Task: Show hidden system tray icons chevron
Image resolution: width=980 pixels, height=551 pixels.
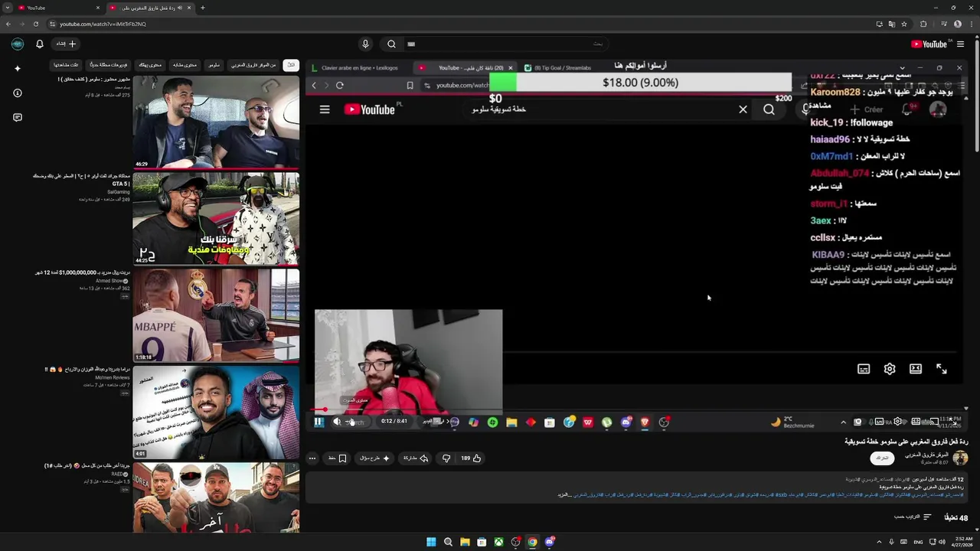Action: [x=879, y=542]
